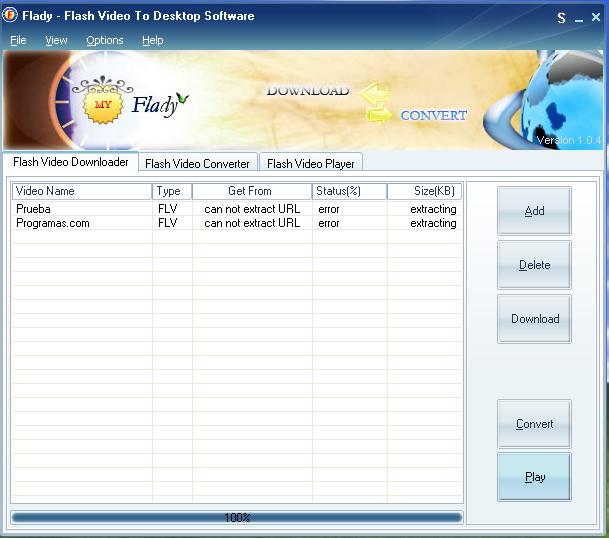
Task: Open the Help menu
Action: point(153,40)
